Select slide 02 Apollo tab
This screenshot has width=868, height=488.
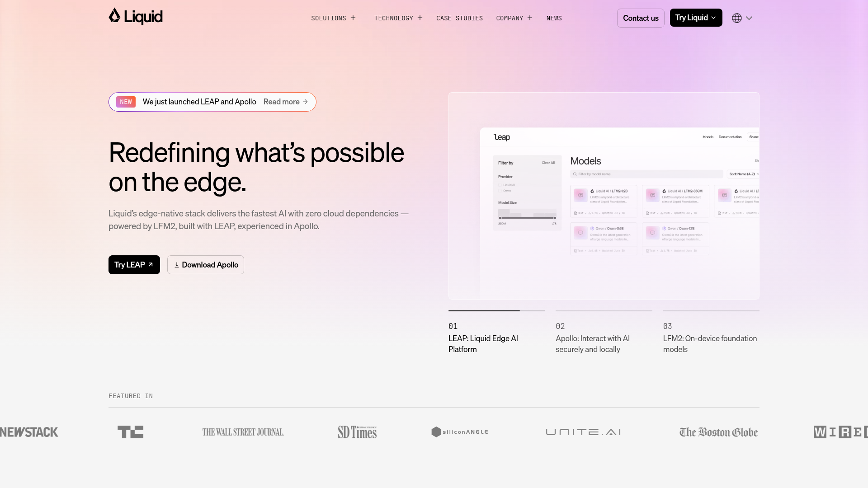(x=604, y=338)
